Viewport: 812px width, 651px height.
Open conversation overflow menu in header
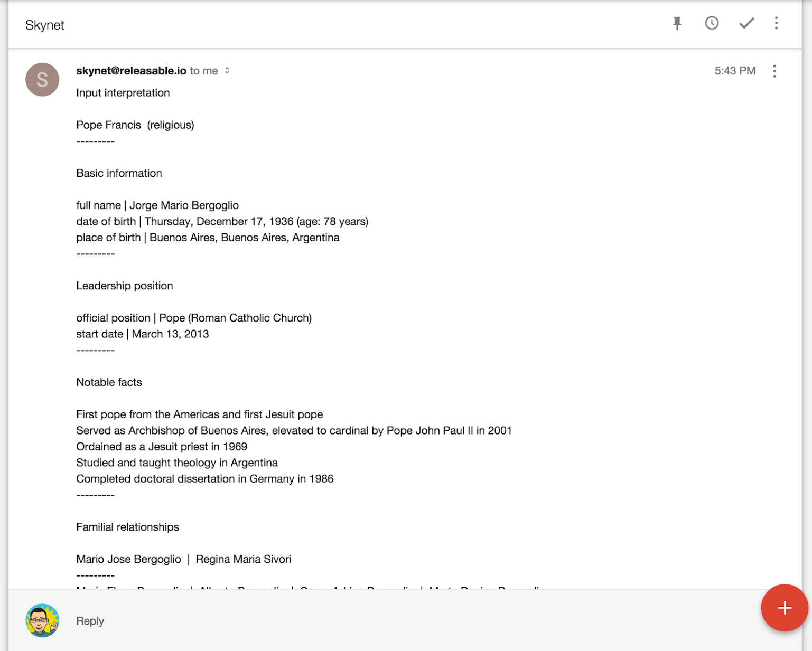click(x=776, y=23)
